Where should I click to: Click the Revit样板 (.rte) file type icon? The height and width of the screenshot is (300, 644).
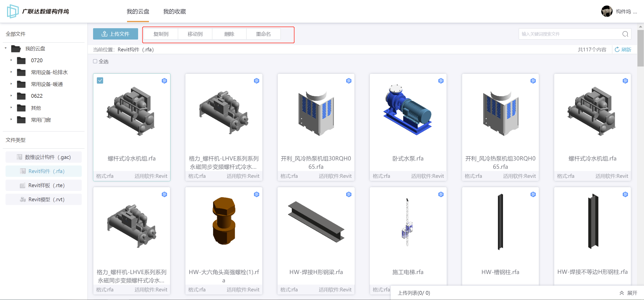tap(23, 185)
